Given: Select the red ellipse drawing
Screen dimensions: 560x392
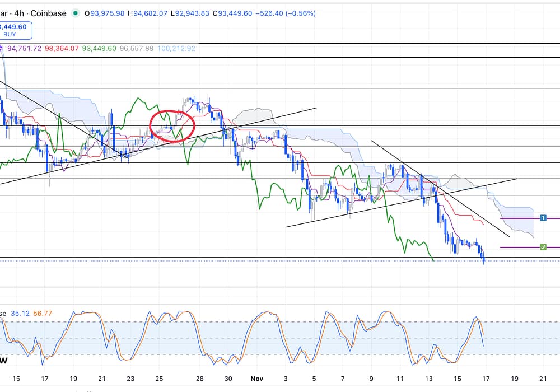Looking at the screenshot, I should pyautogui.click(x=171, y=125).
